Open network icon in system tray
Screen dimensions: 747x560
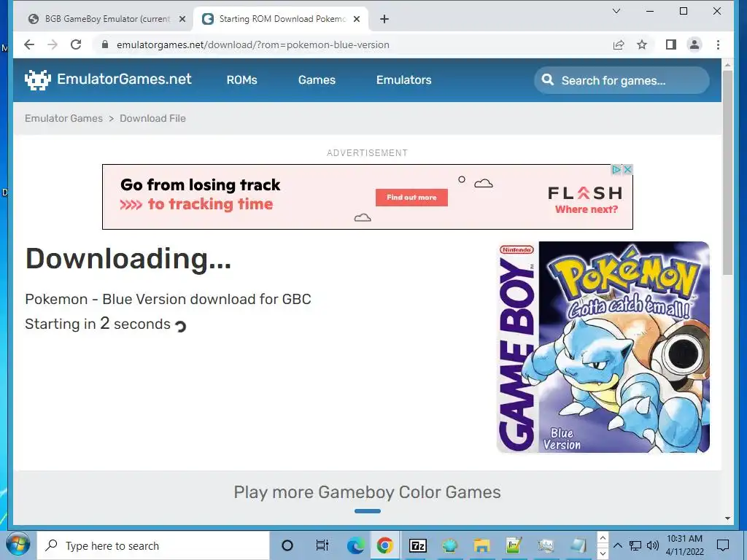coord(635,545)
